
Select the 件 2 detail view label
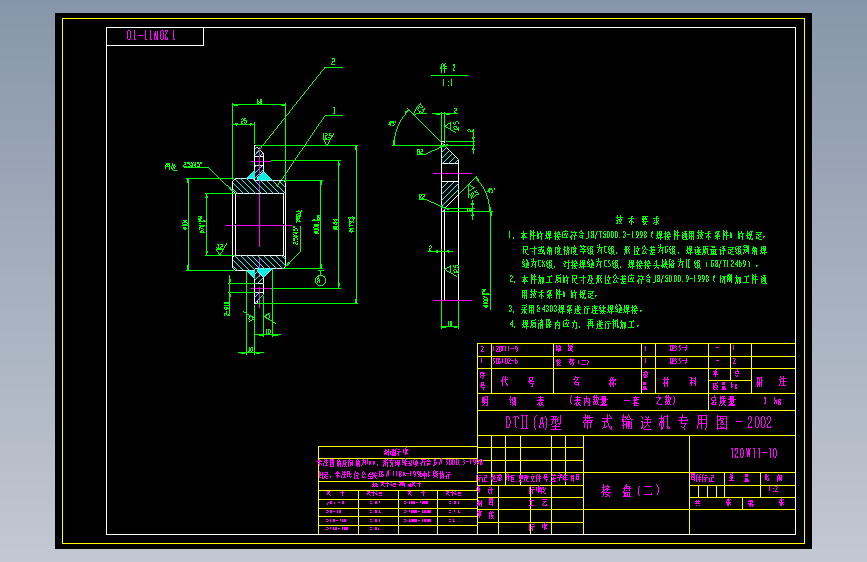pos(448,68)
